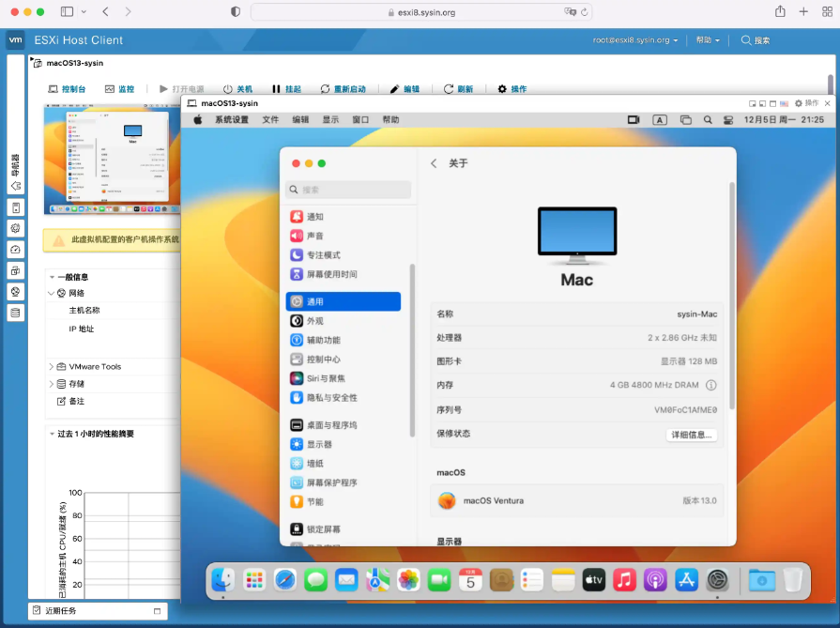Open 文件 menu in guest
The image size is (840, 628).
click(x=270, y=120)
